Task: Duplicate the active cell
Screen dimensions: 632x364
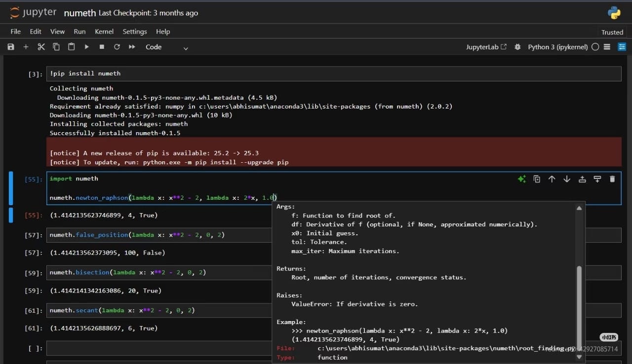Action: tap(537, 179)
